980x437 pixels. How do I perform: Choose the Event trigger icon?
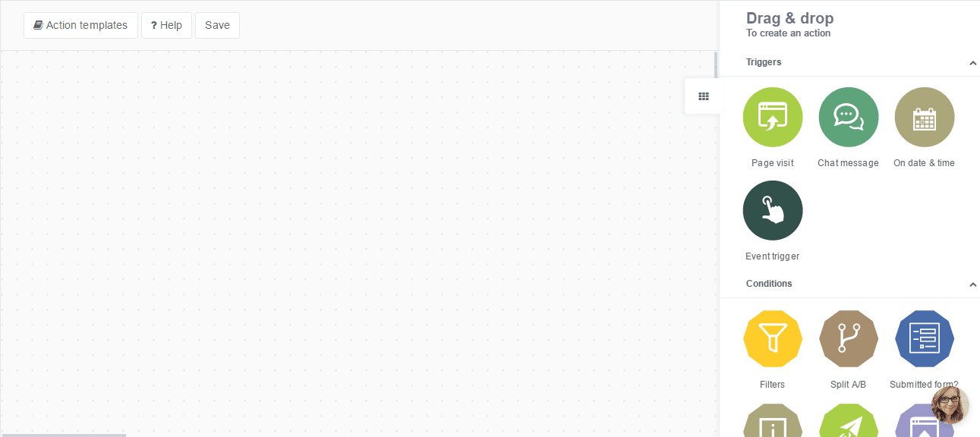772,210
